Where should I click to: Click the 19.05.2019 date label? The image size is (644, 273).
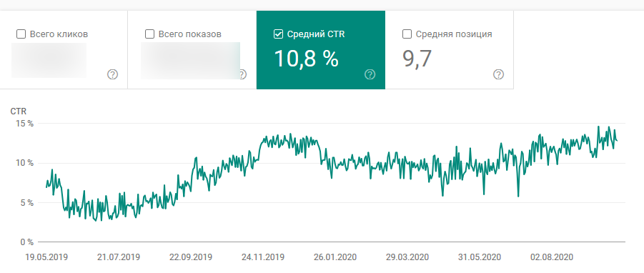click(46, 257)
